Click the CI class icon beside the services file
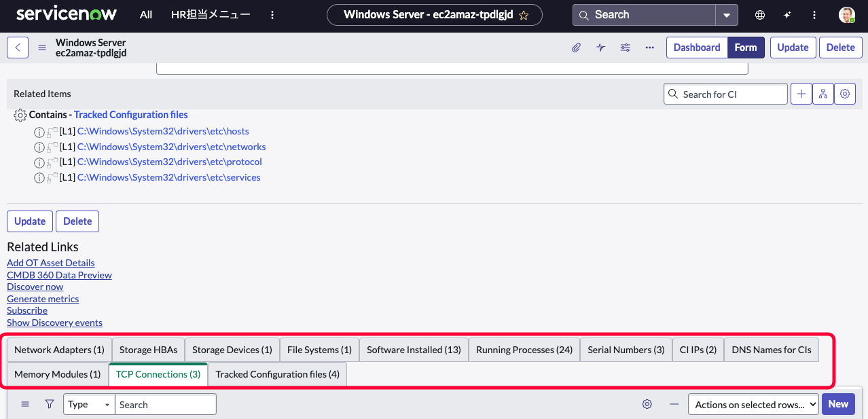The width and height of the screenshot is (868, 419). (52, 177)
